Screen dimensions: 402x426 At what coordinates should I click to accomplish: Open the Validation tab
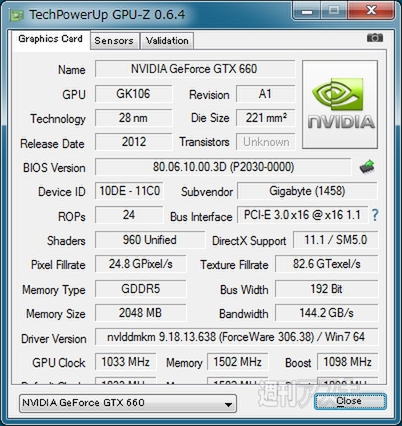(167, 41)
